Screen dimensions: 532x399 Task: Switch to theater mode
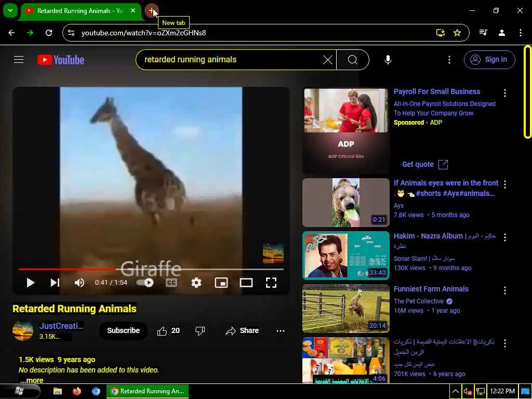[246, 283]
